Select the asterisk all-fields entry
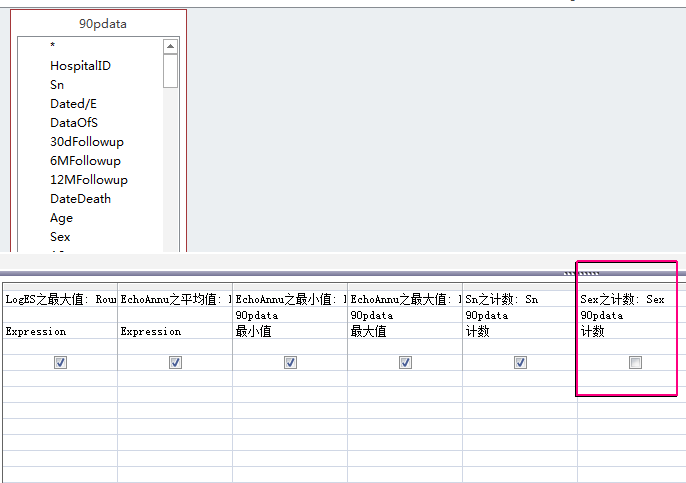The width and height of the screenshot is (686, 483). [x=52, y=45]
